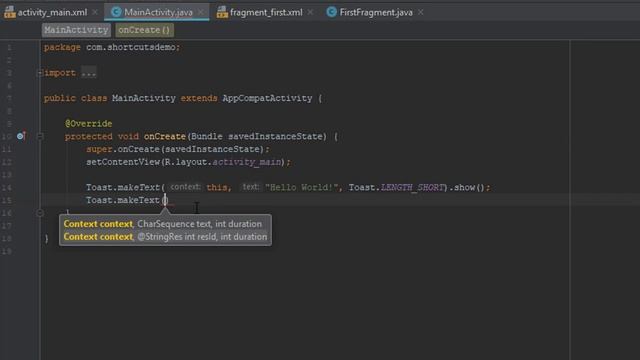Click the MainActivity breadcrumb
This screenshot has width=640, height=360.
pyautogui.click(x=76, y=30)
